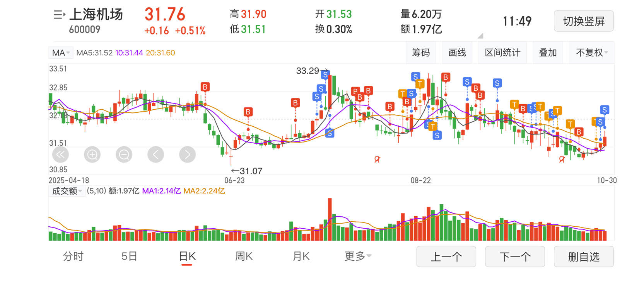
Task: Go to next stock with 下一个
Action: pyautogui.click(x=515, y=256)
